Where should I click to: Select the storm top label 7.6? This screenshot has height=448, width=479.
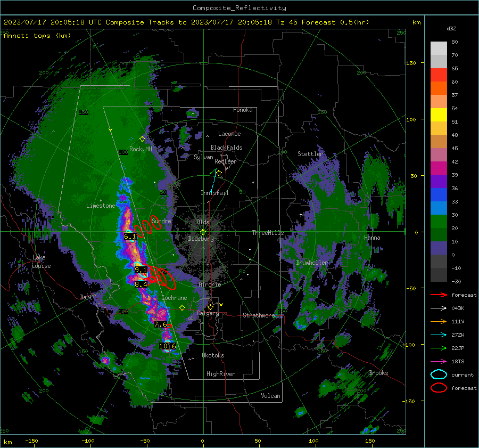[x=161, y=324]
